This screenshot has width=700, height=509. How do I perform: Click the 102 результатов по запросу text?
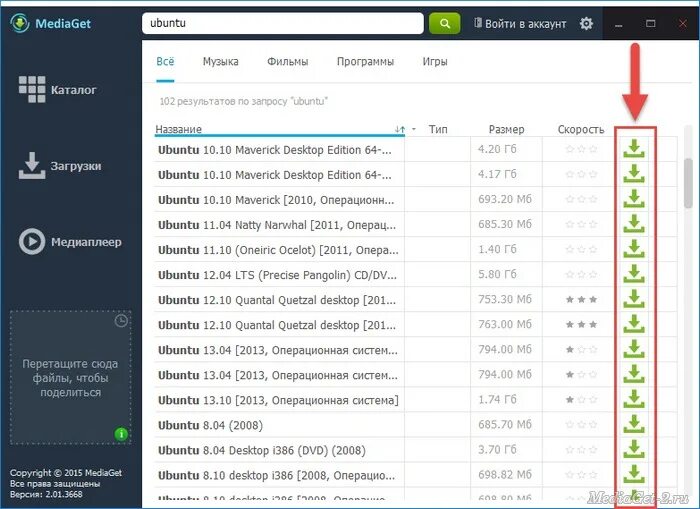(243, 101)
